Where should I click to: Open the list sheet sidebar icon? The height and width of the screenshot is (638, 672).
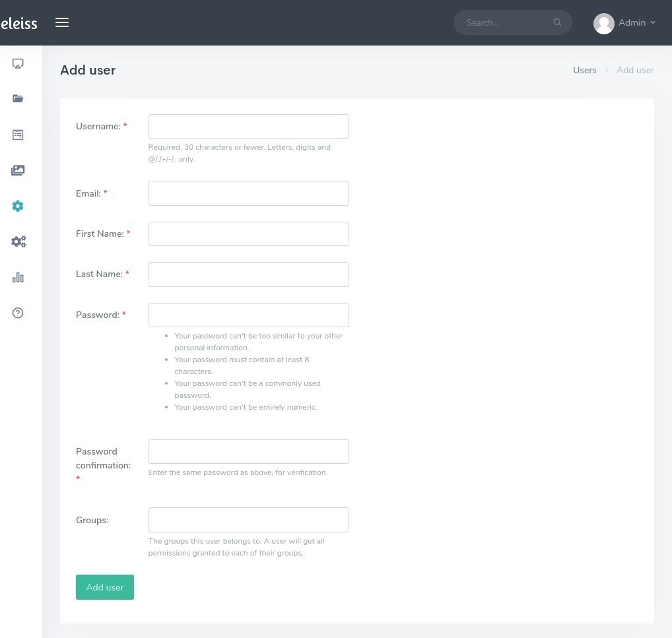[18, 135]
